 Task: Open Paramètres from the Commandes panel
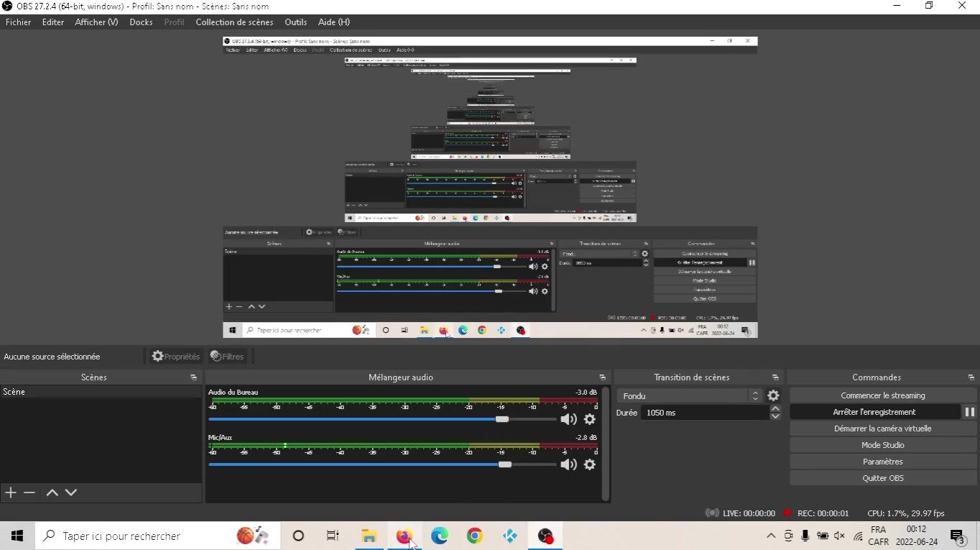[x=882, y=462]
